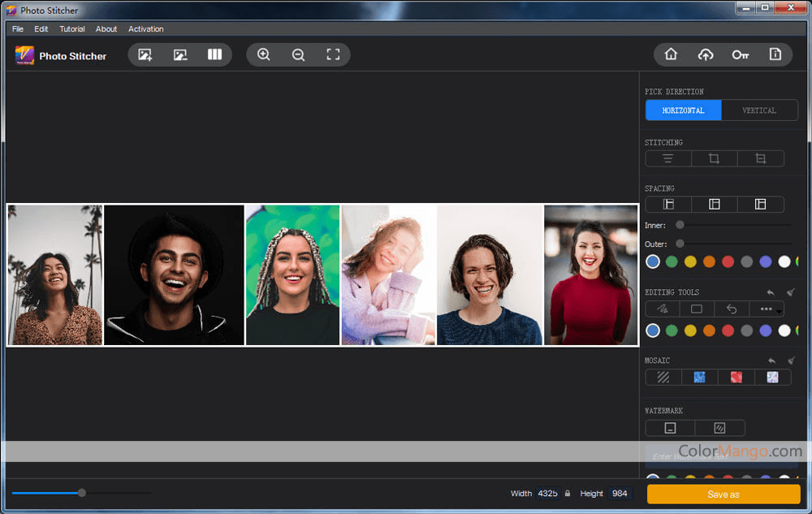Click the key activation icon
Viewport: 812px width, 514px height.
pos(740,54)
